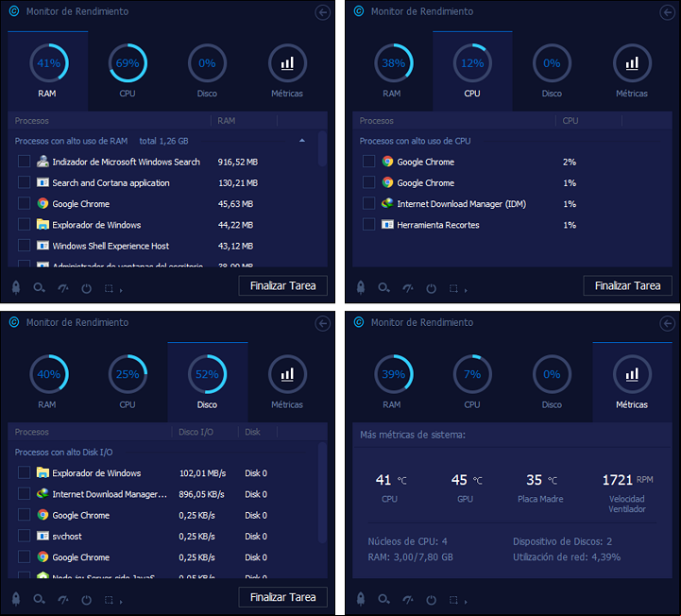Image resolution: width=681 pixels, height=616 pixels.
Task: Click speedometer icon in RAM-tab window
Action: pyautogui.click(x=63, y=288)
